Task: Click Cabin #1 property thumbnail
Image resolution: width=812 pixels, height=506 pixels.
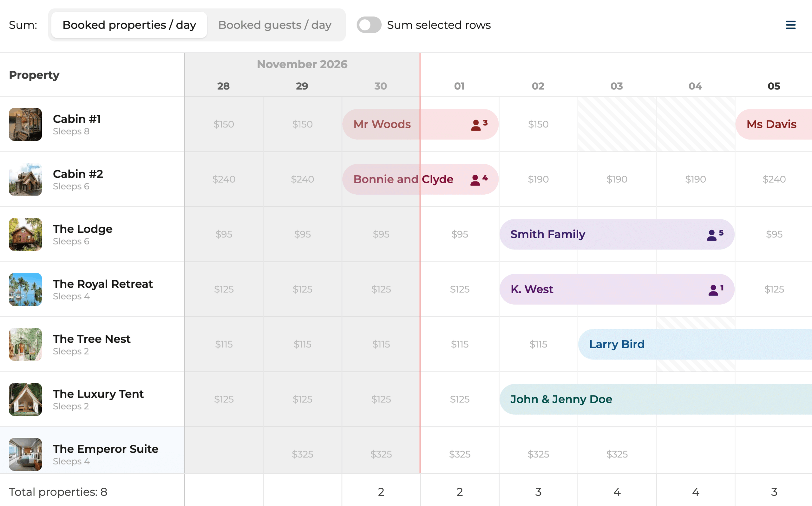Action: click(x=25, y=125)
